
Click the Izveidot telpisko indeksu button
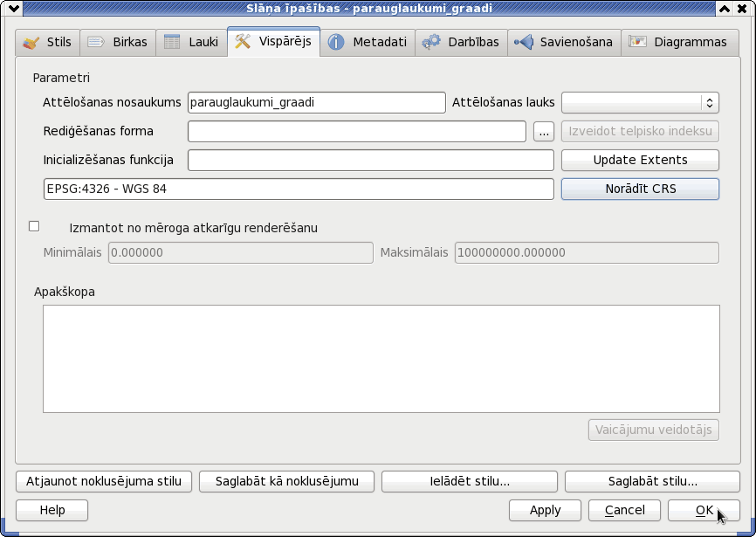640,131
